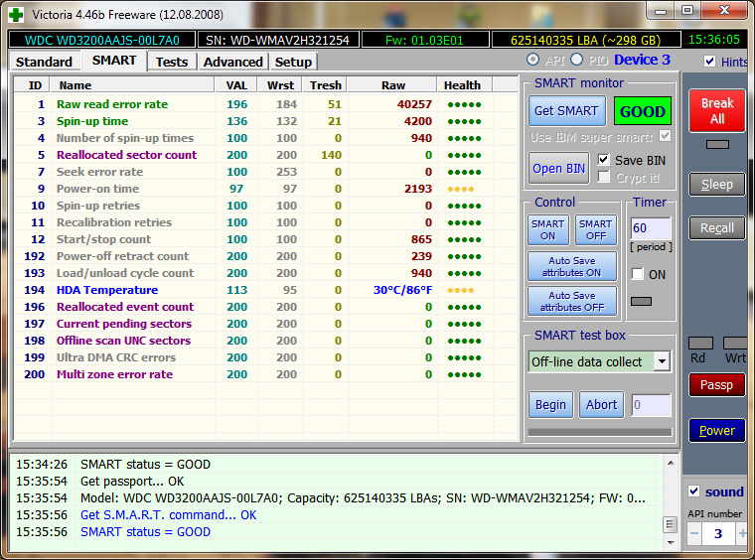Click the timer period input field

pyautogui.click(x=651, y=228)
